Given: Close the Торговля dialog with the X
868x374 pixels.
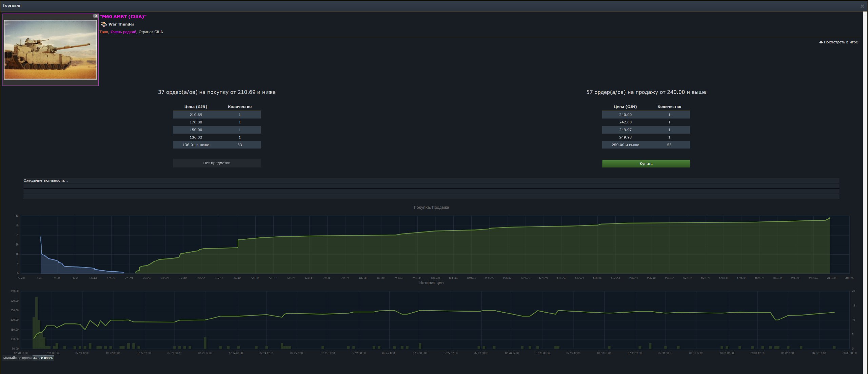Looking at the screenshot, I should (x=862, y=6).
